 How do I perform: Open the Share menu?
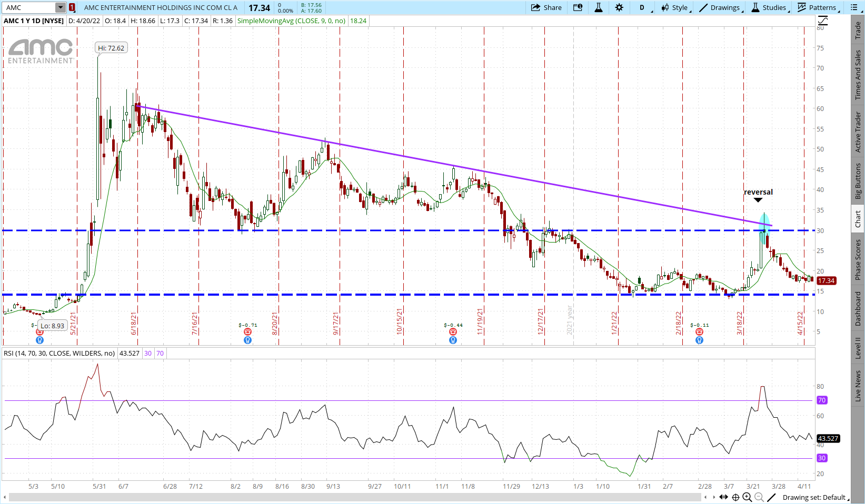(546, 7)
